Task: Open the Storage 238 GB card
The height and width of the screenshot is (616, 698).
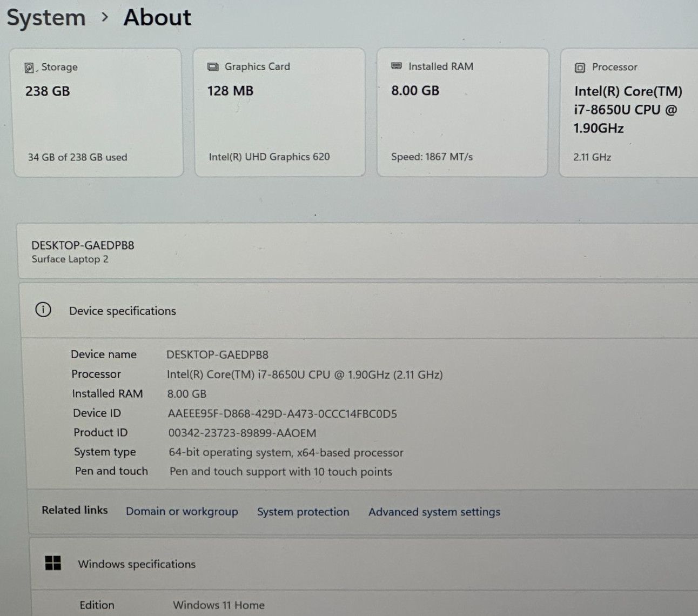Action: (x=98, y=112)
